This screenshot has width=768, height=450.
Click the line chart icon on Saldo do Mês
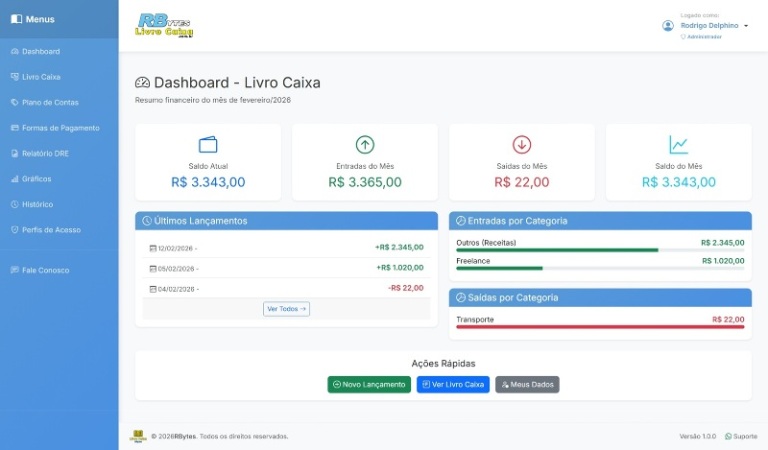[678, 144]
